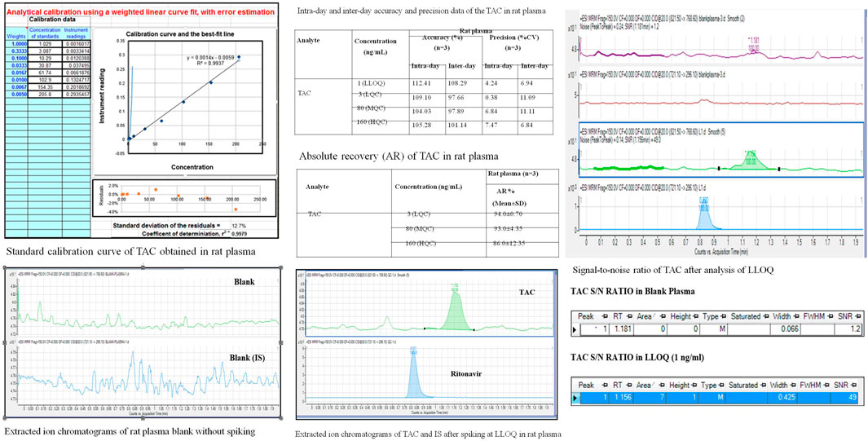The width and height of the screenshot is (868, 441).
Task: Select RT value 1.156 in LLOQ table
Action: (623, 397)
